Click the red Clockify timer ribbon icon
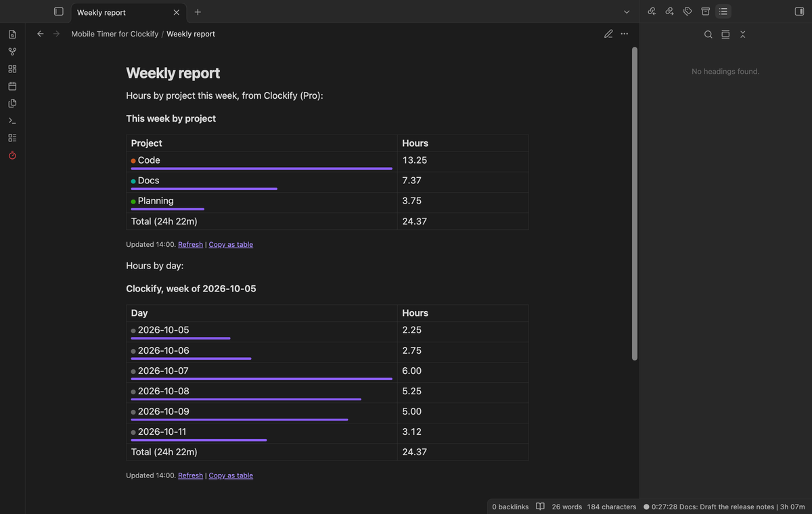The image size is (812, 514). (x=12, y=156)
